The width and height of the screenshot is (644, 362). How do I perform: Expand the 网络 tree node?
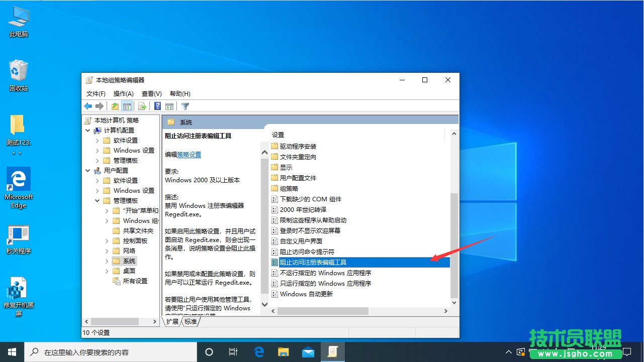[x=106, y=251]
